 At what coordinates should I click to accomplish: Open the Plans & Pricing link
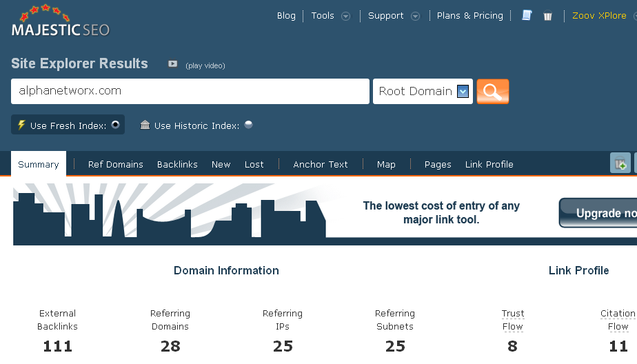[x=470, y=16]
